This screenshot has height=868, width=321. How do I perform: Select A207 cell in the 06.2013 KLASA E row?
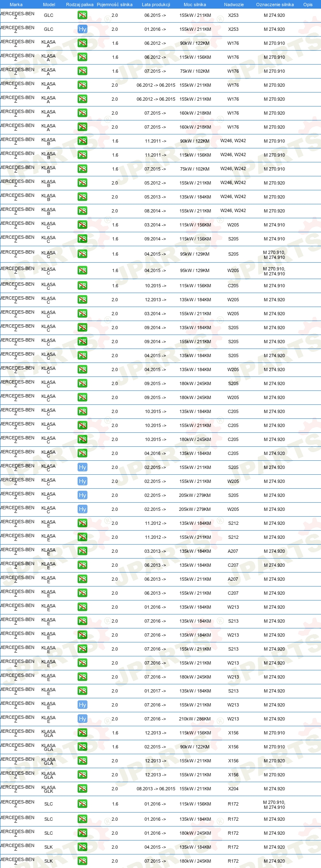click(233, 579)
